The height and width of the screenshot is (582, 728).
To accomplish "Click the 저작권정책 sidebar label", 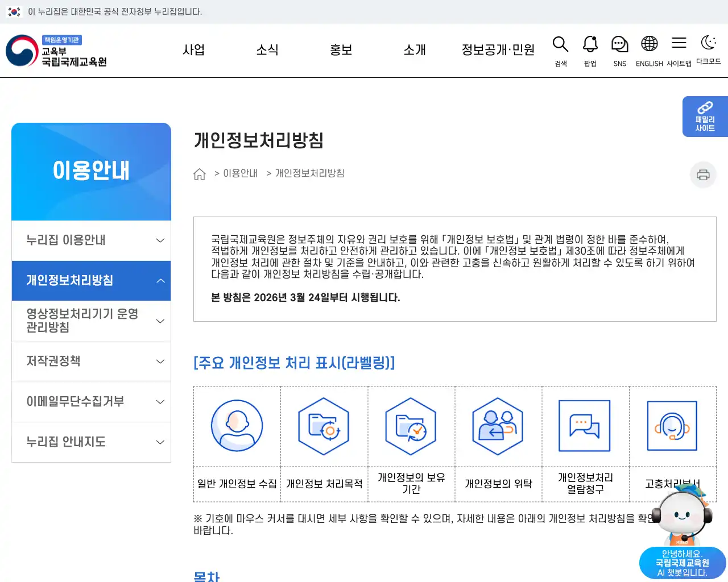I will (53, 361).
